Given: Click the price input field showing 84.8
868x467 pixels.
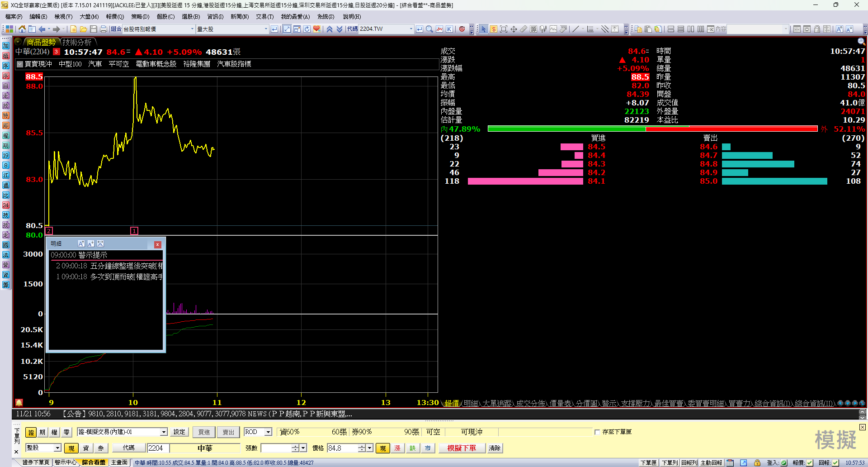Looking at the screenshot, I should [x=342, y=448].
